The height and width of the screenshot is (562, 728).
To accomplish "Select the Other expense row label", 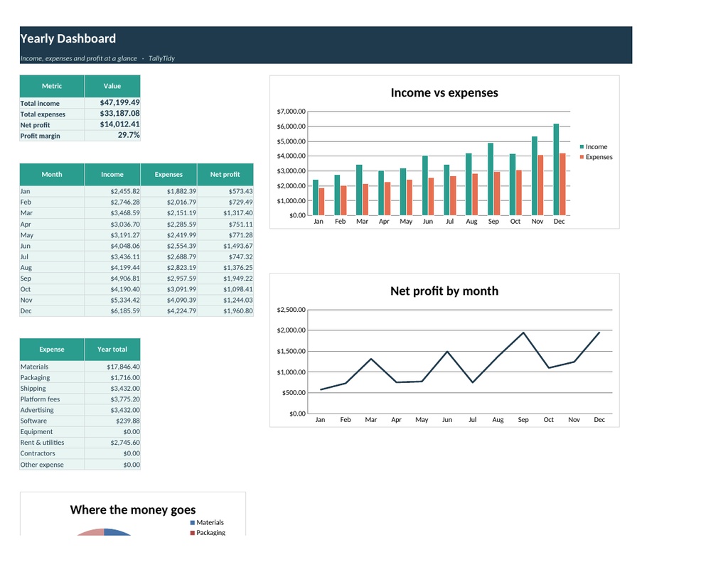I will (52, 465).
